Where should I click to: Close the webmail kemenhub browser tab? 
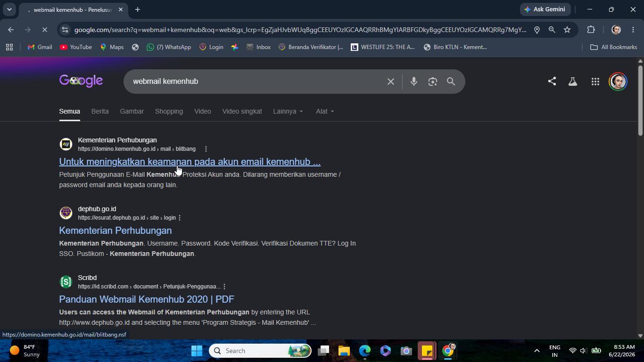tap(121, 9)
